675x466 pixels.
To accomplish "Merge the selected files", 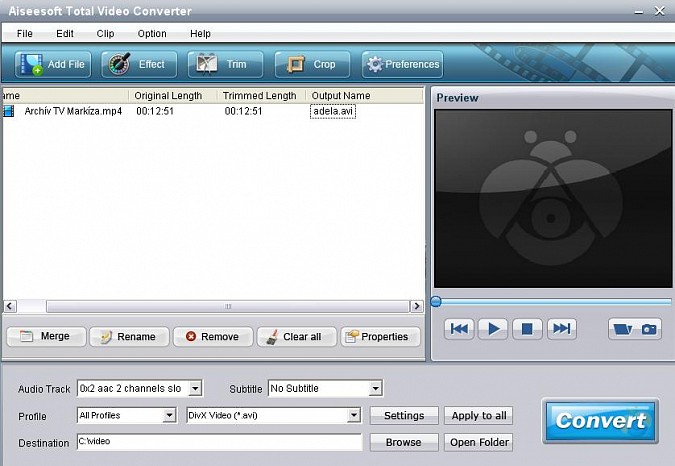I will (46, 336).
